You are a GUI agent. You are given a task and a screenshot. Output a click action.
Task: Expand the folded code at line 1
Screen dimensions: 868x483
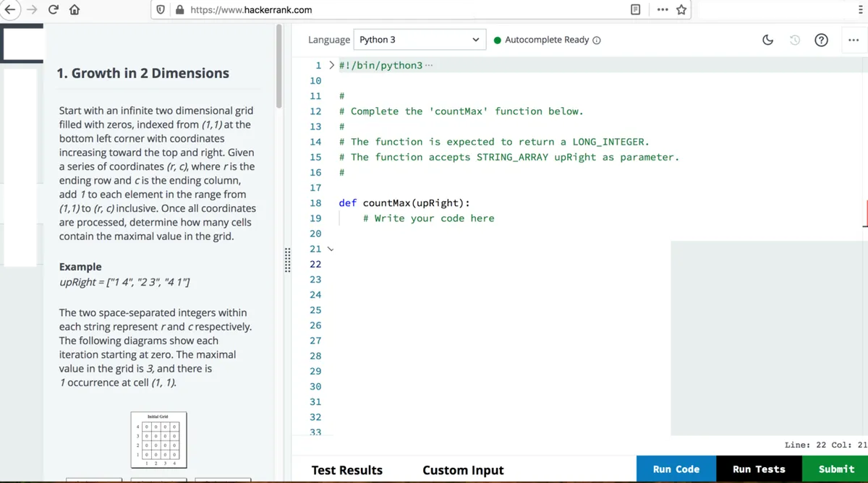pyautogui.click(x=331, y=65)
